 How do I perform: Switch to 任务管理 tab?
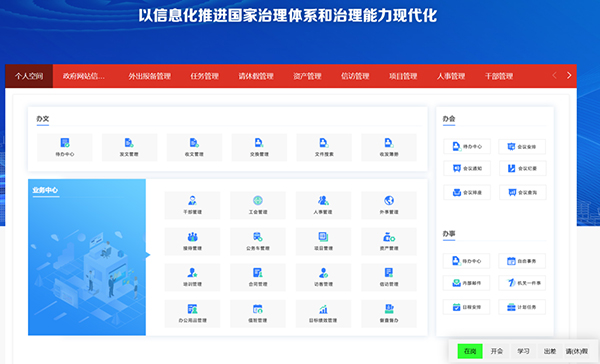pyautogui.click(x=205, y=76)
